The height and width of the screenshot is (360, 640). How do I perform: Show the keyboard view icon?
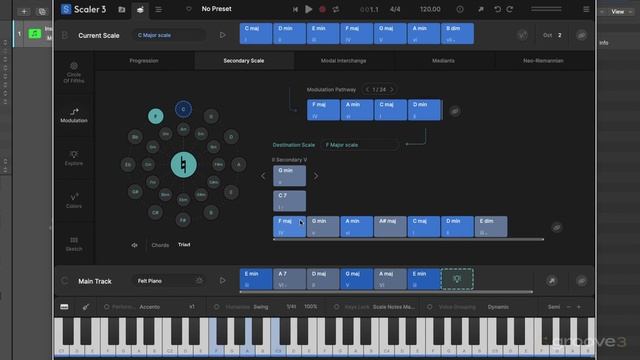click(64, 307)
